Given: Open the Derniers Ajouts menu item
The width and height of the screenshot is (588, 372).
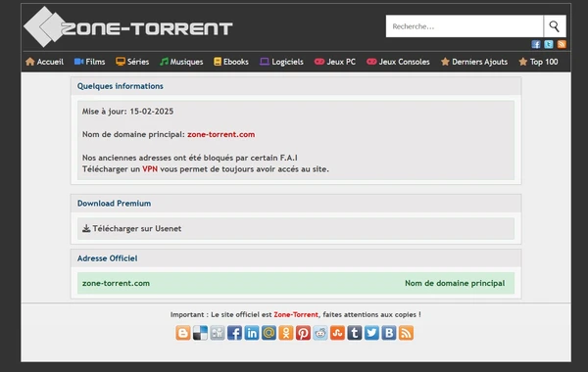Looking at the screenshot, I should click(474, 62).
